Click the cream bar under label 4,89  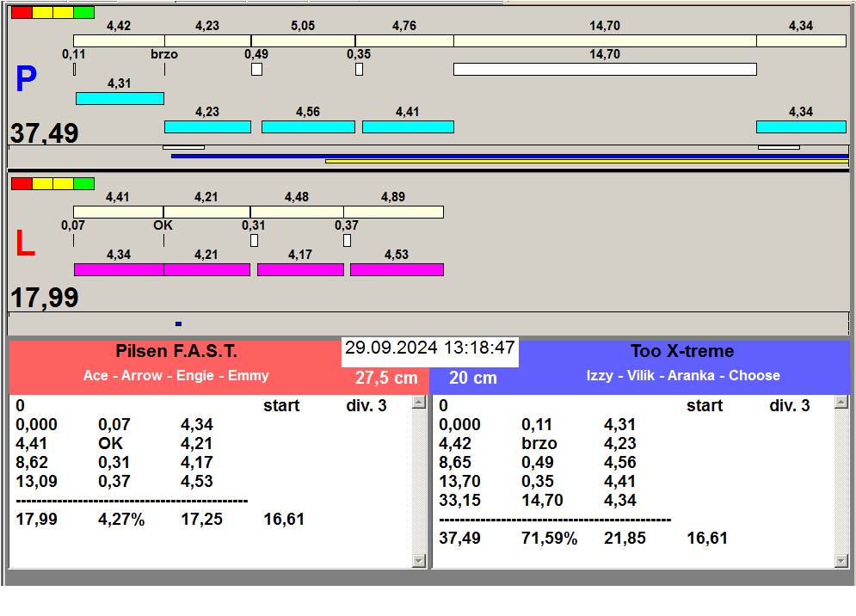(394, 212)
